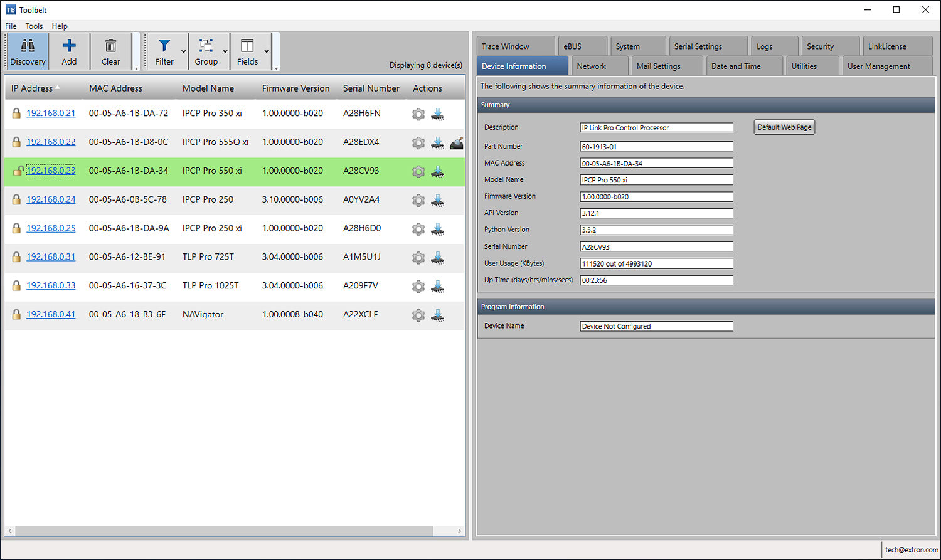This screenshot has width=941, height=560.
Task: Click firmware update icon for 192.168.0.22
Action: pyautogui.click(x=438, y=143)
